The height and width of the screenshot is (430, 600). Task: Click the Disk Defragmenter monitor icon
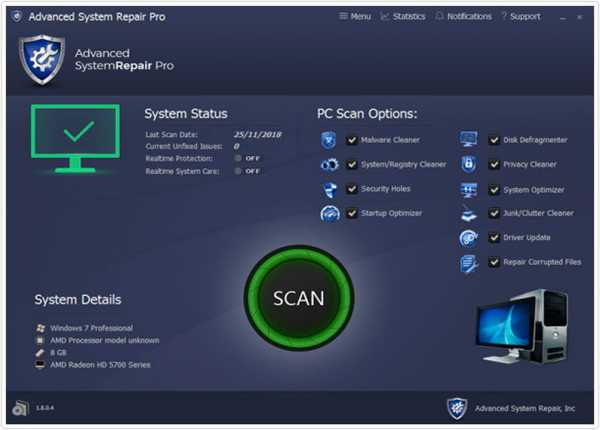tap(469, 139)
